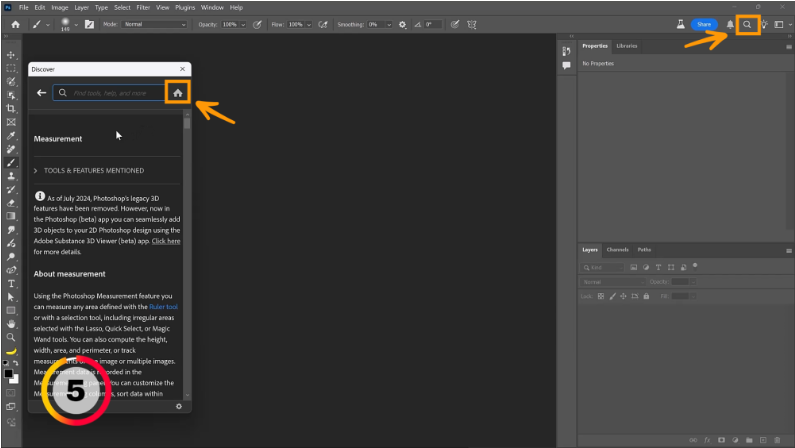
Task: Select the Crop tool
Action: click(x=11, y=108)
